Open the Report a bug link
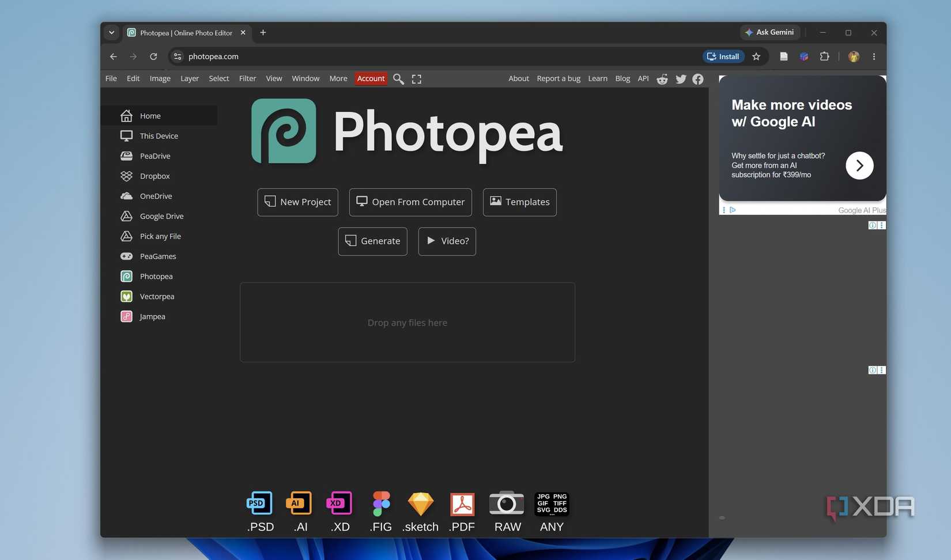951x560 pixels. click(x=558, y=79)
